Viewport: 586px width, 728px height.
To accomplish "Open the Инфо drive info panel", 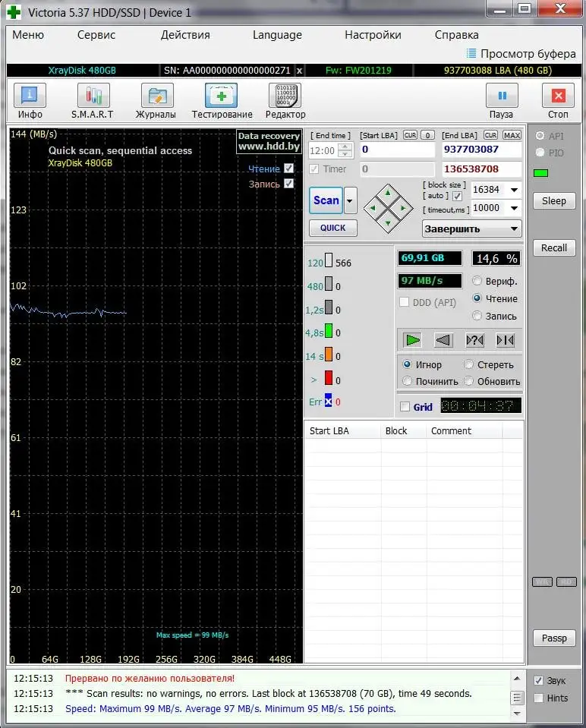I will click(30, 101).
